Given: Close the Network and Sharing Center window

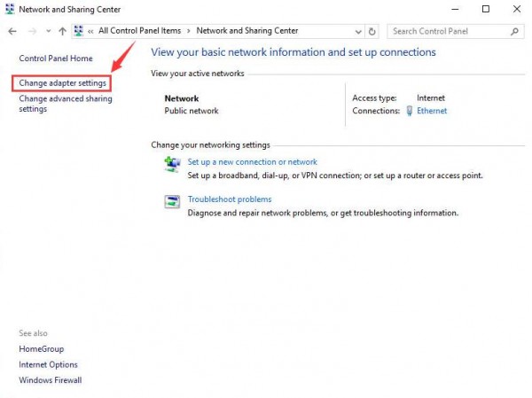Looking at the screenshot, I should (517, 9).
